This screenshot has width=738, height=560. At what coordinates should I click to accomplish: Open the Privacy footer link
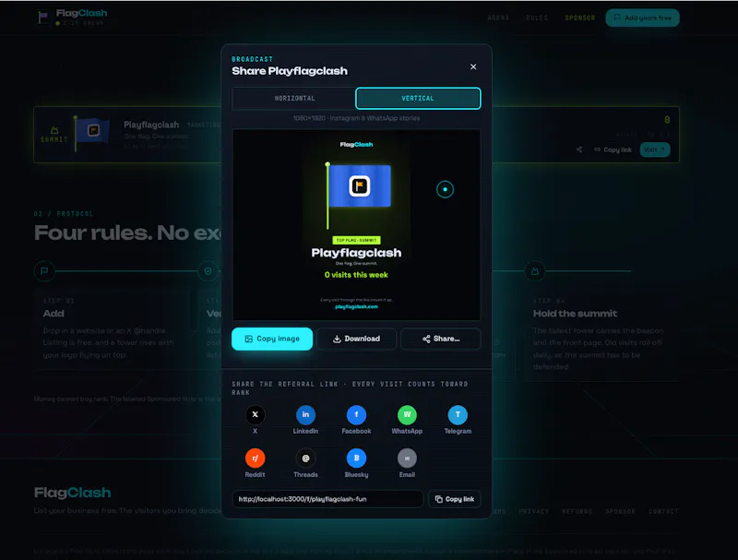pyautogui.click(x=534, y=511)
